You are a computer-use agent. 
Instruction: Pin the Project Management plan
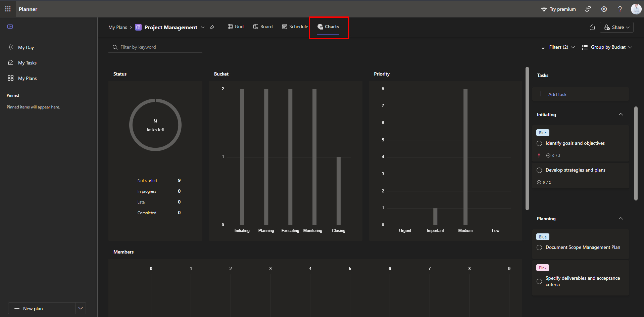212,27
